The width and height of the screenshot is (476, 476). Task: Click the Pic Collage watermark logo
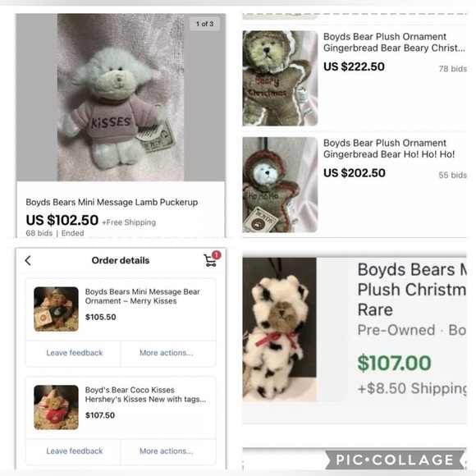pyautogui.click(x=395, y=460)
